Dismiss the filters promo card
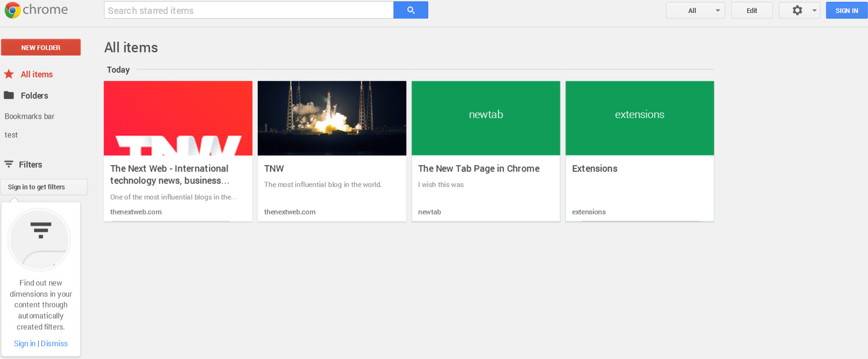 pyautogui.click(x=54, y=343)
